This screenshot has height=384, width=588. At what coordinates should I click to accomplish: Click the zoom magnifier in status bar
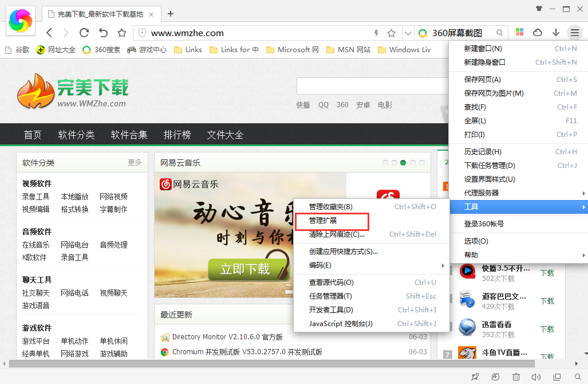[578, 377]
